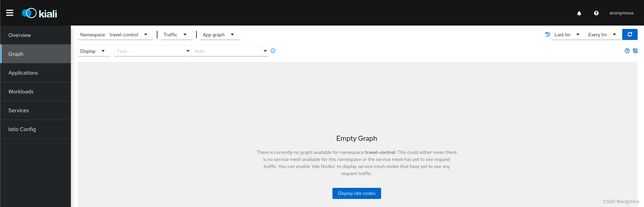Viewport: 644px width, 207px height.
Task: Open the Display options dropdown
Action: (x=94, y=51)
